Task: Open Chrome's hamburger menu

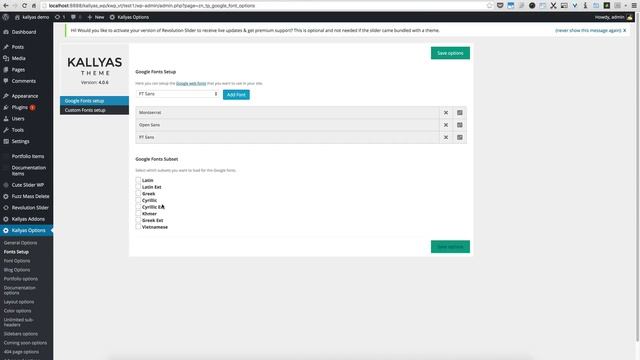Action: pos(634,6)
